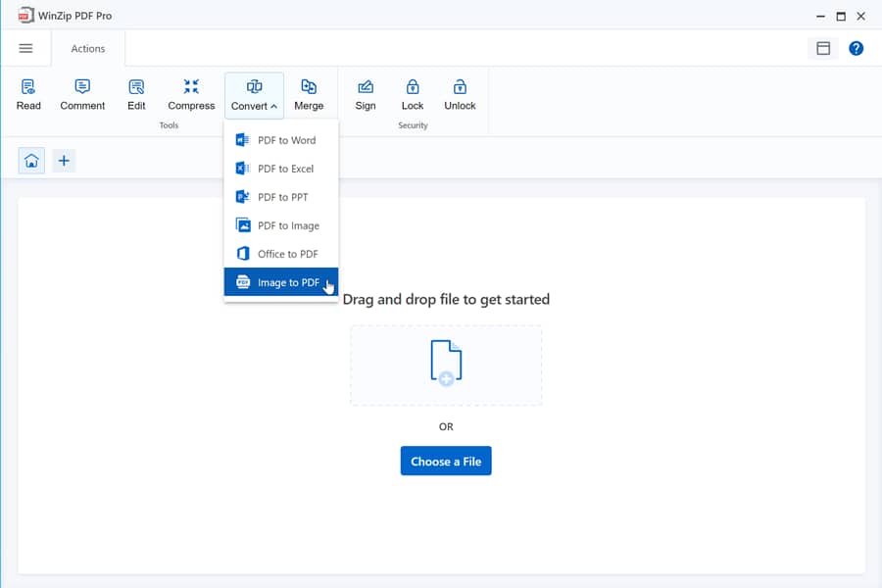Screen dimensions: 882x588
Task: Open the Merge tool
Action: pyautogui.click(x=309, y=94)
